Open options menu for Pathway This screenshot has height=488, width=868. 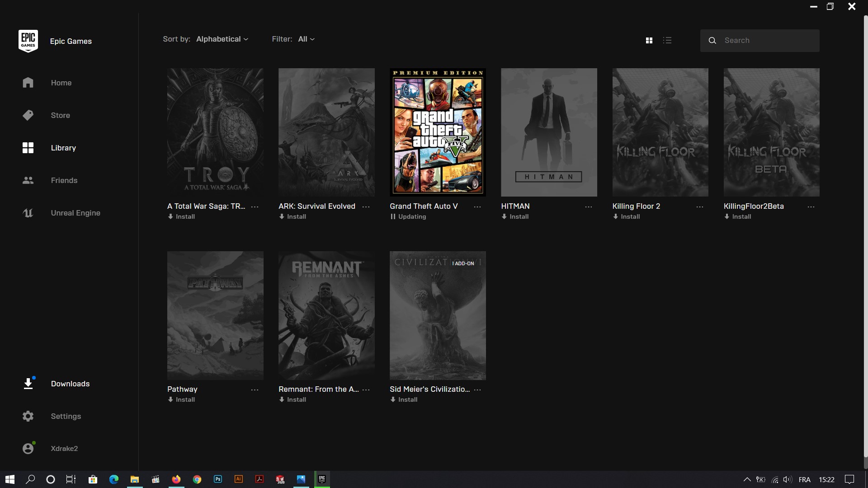(255, 389)
